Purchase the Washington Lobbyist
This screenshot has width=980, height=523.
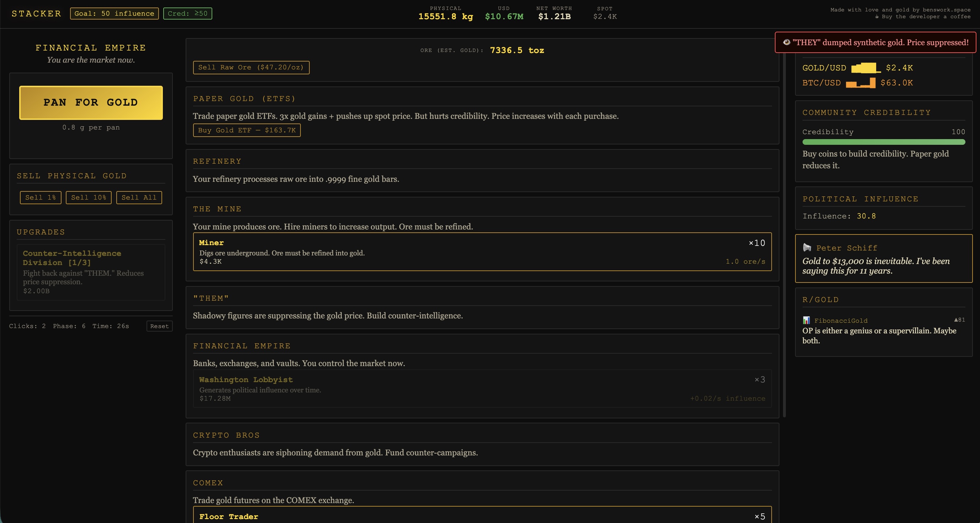point(482,388)
